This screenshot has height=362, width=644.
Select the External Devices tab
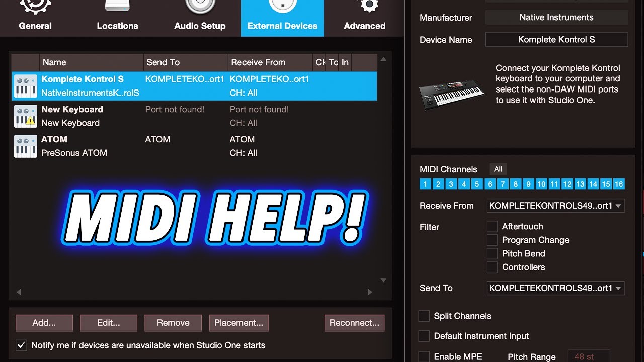point(282,18)
